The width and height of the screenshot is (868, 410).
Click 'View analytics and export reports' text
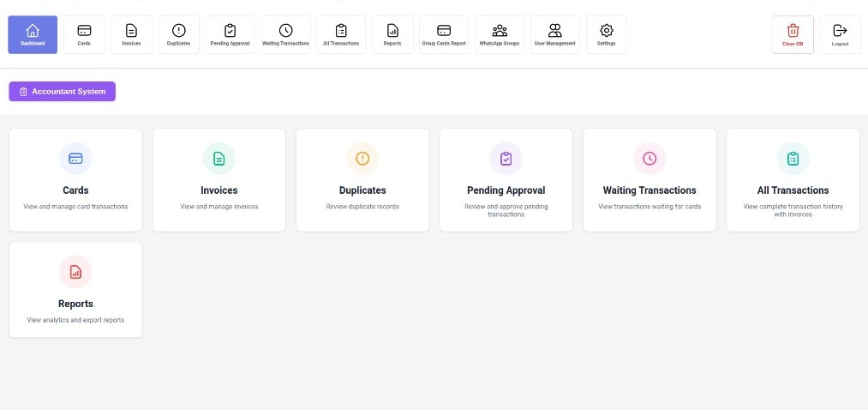[76, 320]
